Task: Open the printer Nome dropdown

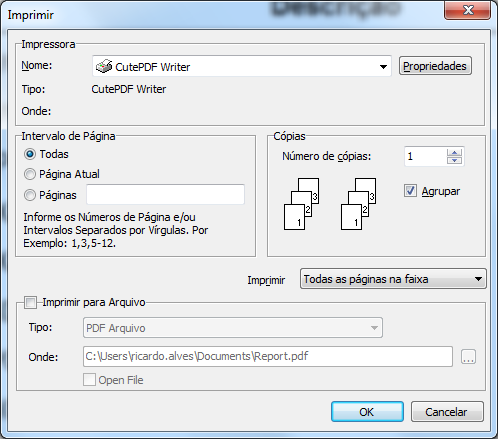Action: click(x=242, y=66)
